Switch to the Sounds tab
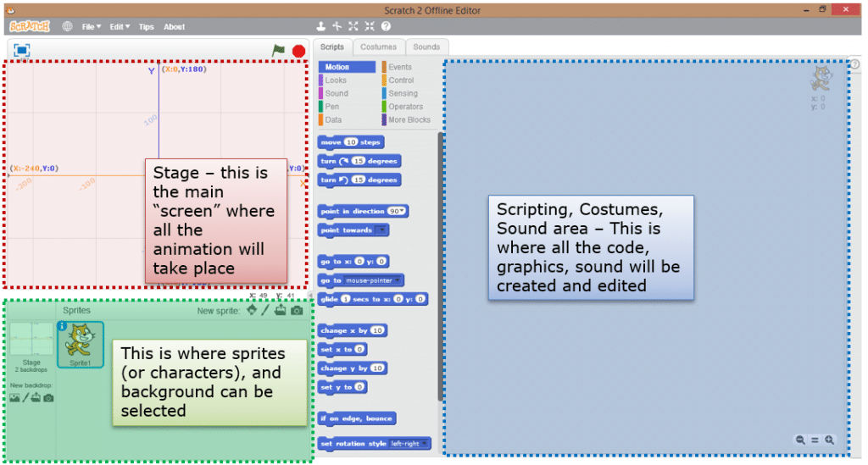 (x=426, y=47)
